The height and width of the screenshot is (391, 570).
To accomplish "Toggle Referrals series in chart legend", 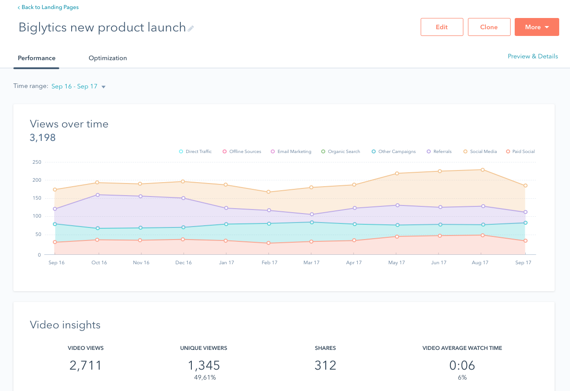I will tap(439, 152).
